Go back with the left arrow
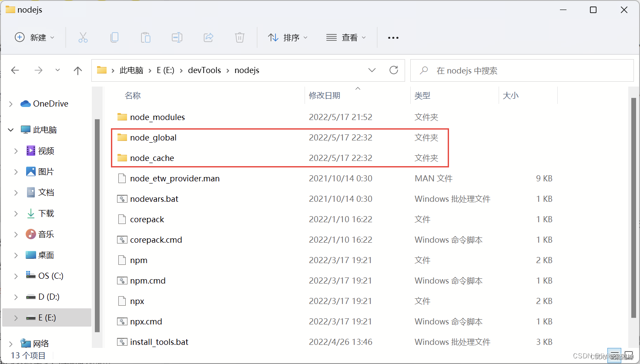This screenshot has height=364, width=640. click(15, 70)
